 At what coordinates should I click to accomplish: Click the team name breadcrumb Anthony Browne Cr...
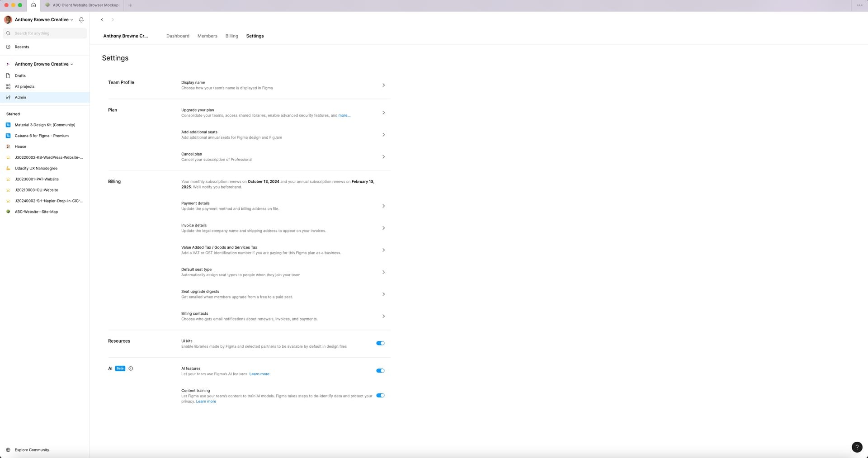tap(125, 36)
